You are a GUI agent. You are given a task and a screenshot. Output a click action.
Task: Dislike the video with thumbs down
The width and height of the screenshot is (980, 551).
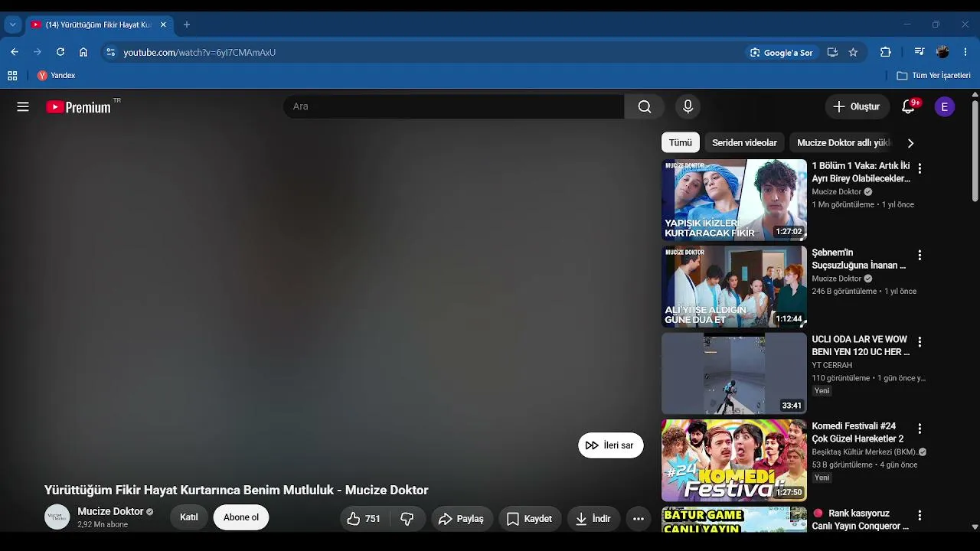point(407,519)
